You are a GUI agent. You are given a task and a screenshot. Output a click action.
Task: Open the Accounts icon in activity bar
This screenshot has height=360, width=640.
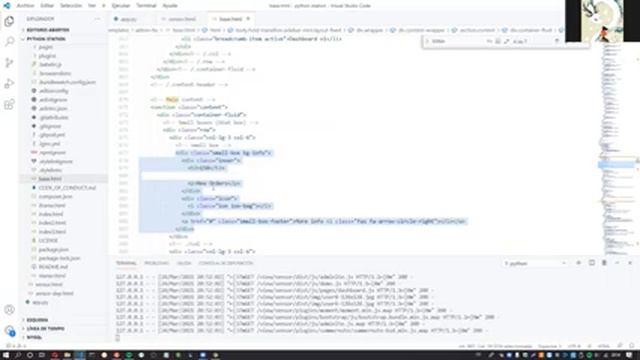(x=9, y=310)
